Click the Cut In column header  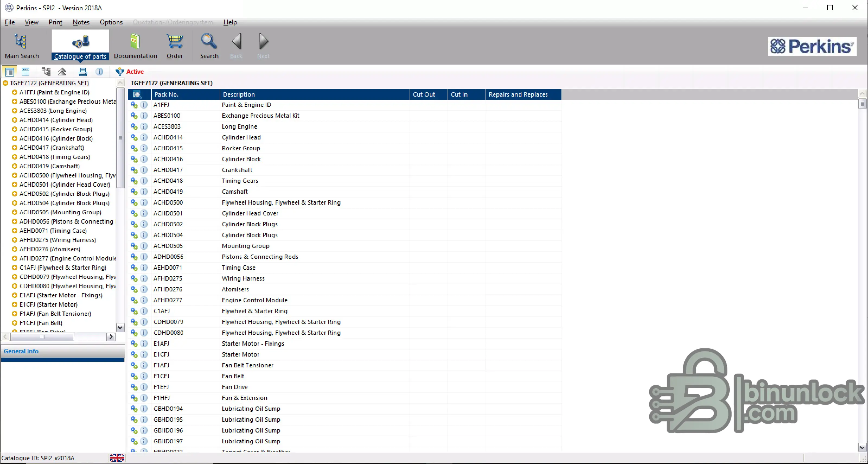coord(467,95)
